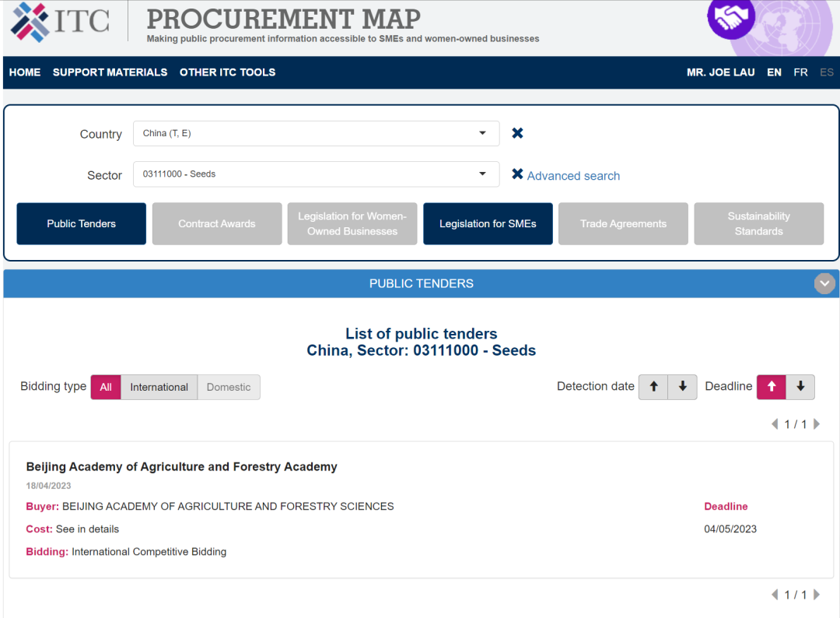Switch to Legislation for SMEs tab
This screenshot has width=840, height=618.
pos(488,224)
